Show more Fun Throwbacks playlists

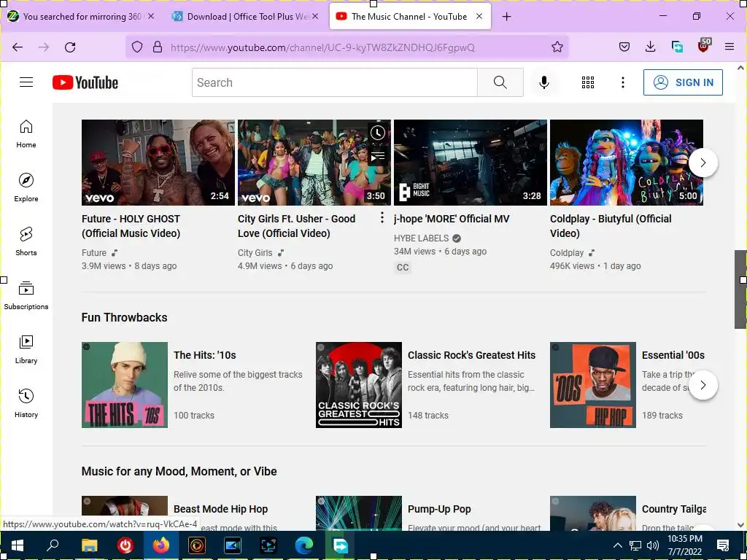click(703, 385)
